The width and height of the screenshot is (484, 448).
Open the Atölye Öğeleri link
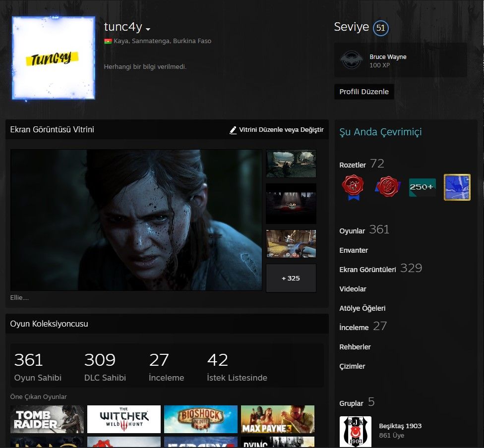(x=362, y=308)
